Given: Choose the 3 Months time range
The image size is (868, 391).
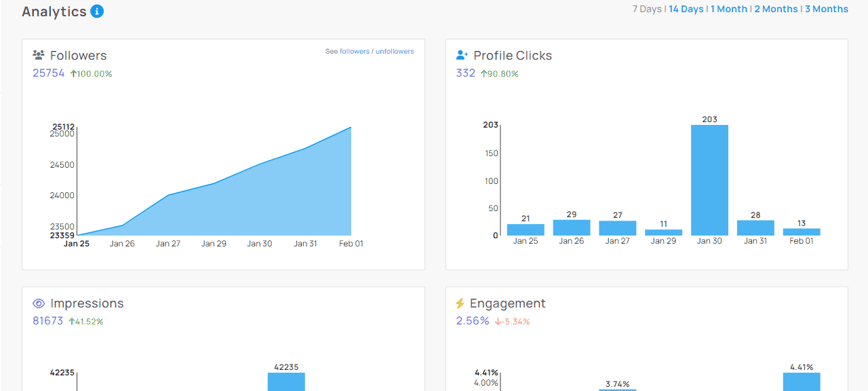Looking at the screenshot, I should tap(826, 9).
